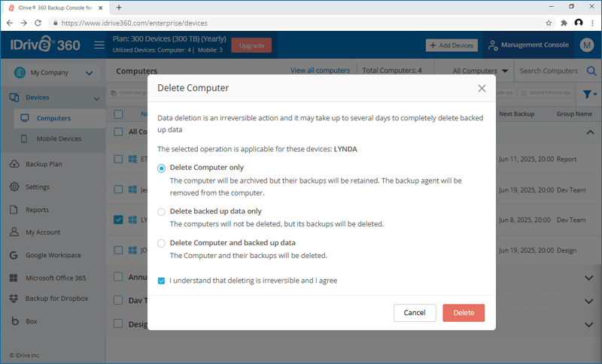Open Google Workspace in sidebar

pyautogui.click(x=53, y=255)
